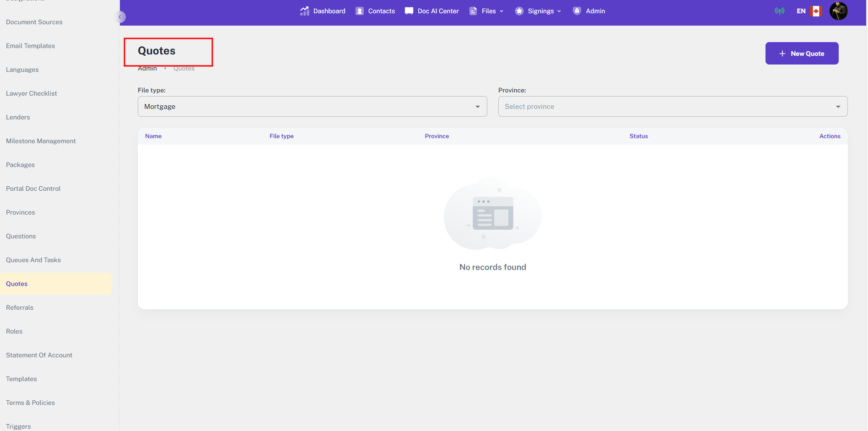
Task: Open Triggers in sidebar
Action: (18, 426)
